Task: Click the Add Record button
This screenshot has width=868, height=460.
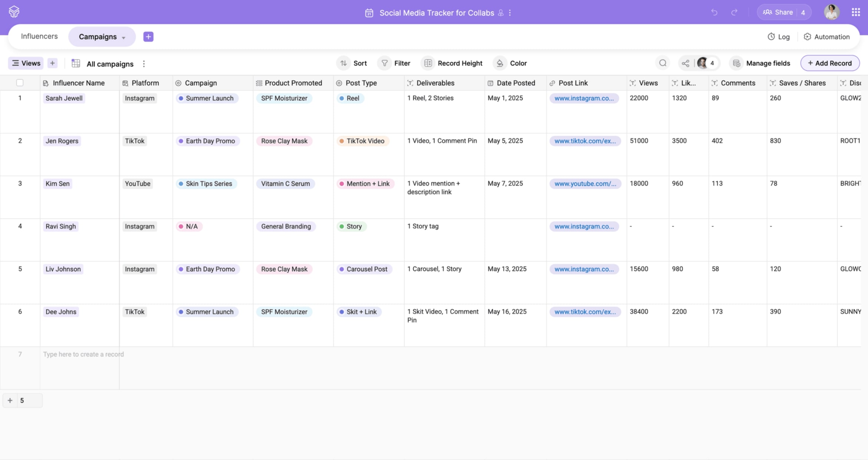Action: (830, 63)
